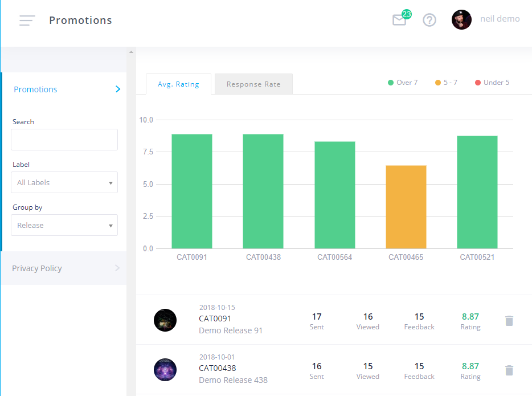
Task: Click the help question mark icon
Action: pos(429,20)
